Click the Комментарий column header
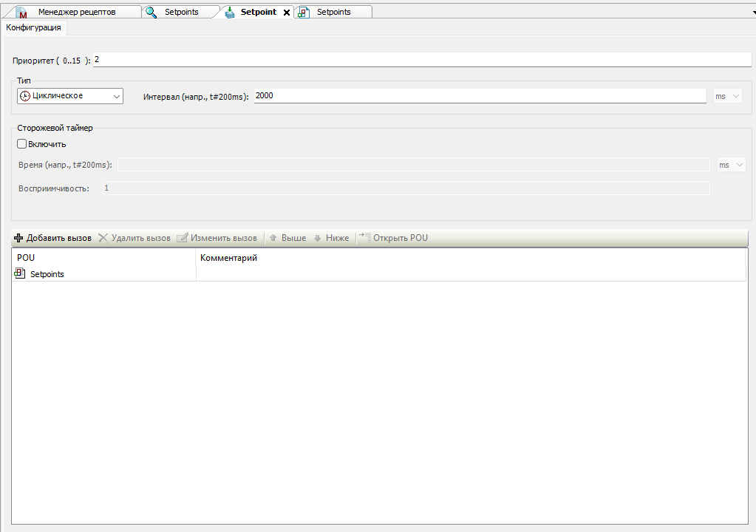Viewport: 756px width, 532px height. tap(229, 258)
